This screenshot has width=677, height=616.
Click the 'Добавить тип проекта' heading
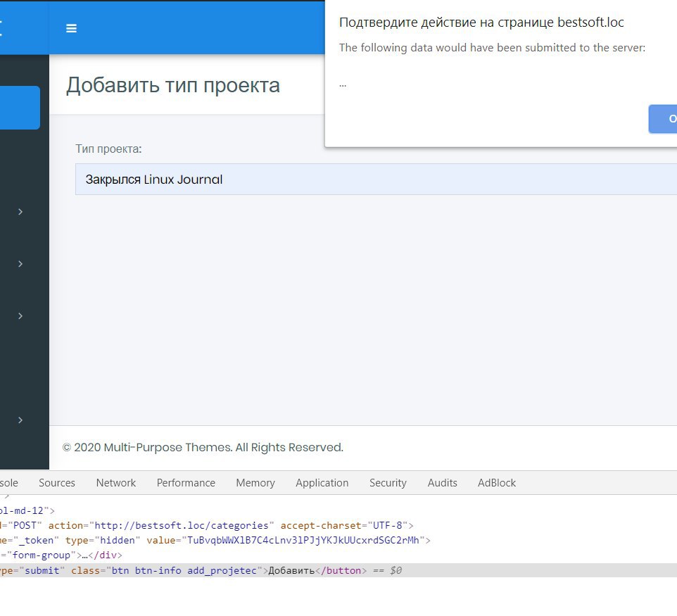(172, 85)
